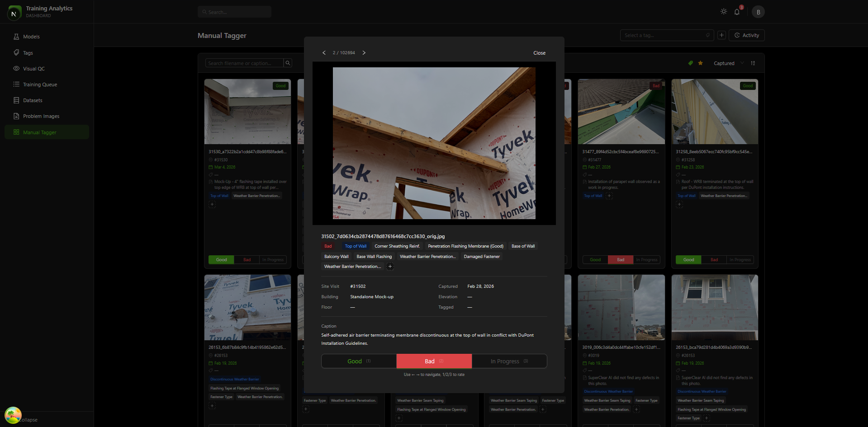This screenshot has width=868, height=427.
Task: Click the plus button beside Select a tag
Action: coord(721,35)
